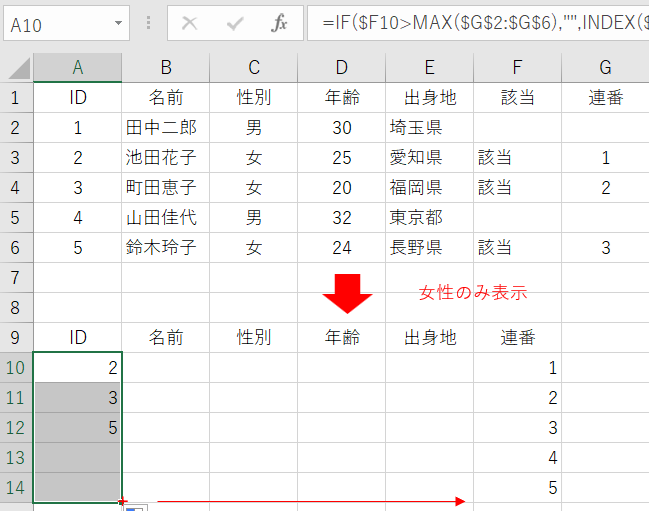Viewport: 649px width, 511px height.
Task: Click the 該当 header cell in F1
Action: 517,97
